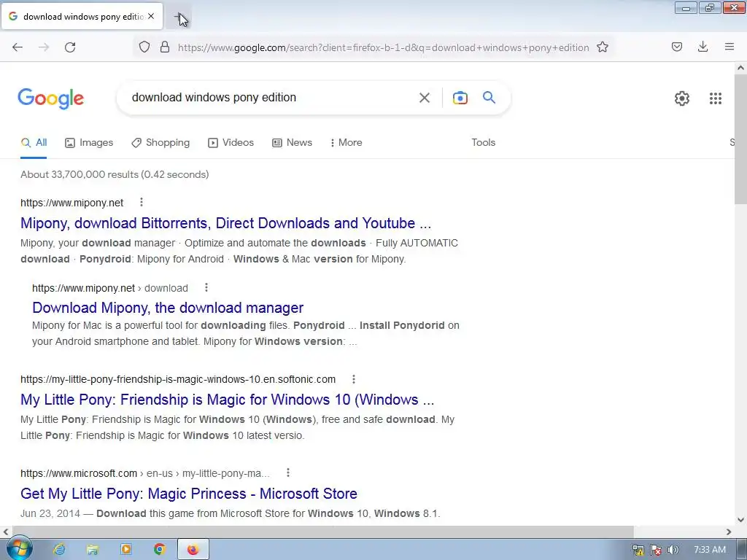Click the clock showing 7:33 AM

tap(710, 550)
